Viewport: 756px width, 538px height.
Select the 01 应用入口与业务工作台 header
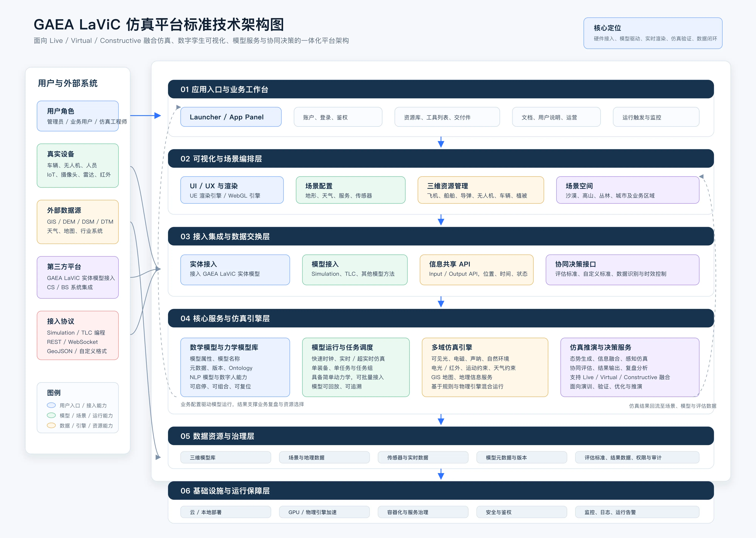tap(441, 89)
